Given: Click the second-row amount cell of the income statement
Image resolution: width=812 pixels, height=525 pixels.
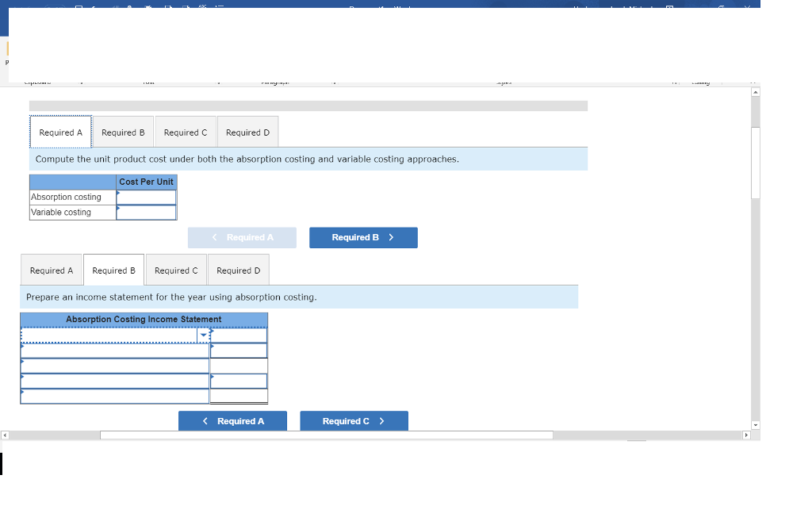Looking at the screenshot, I should (x=239, y=351).
